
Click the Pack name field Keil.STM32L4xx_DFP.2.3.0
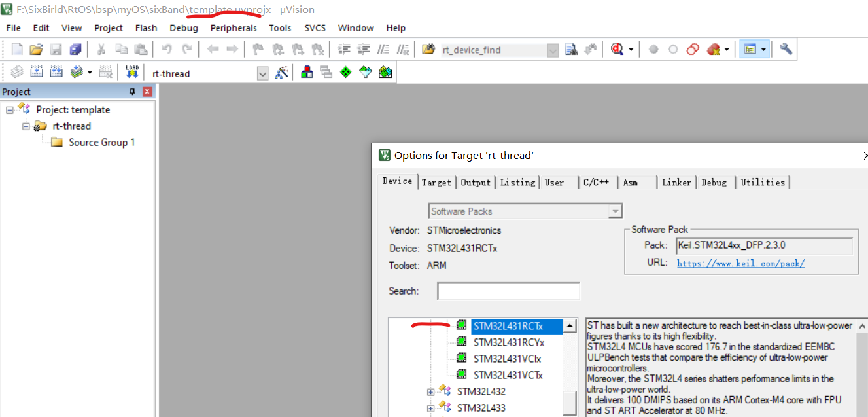[764, 245]
